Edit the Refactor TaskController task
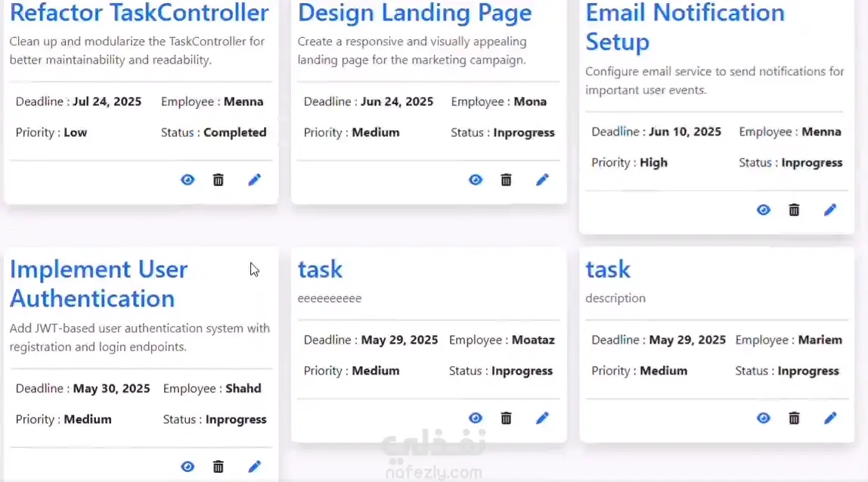The width and height of the screenshot is (868, 482). (x=255, y=180)
